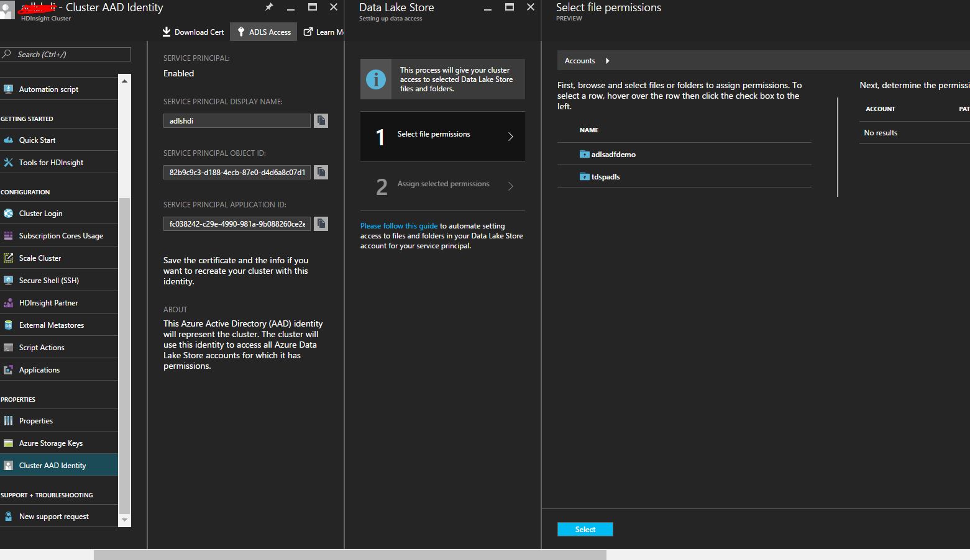Select Cluster AAD Identity menu item

pos(59,466)
